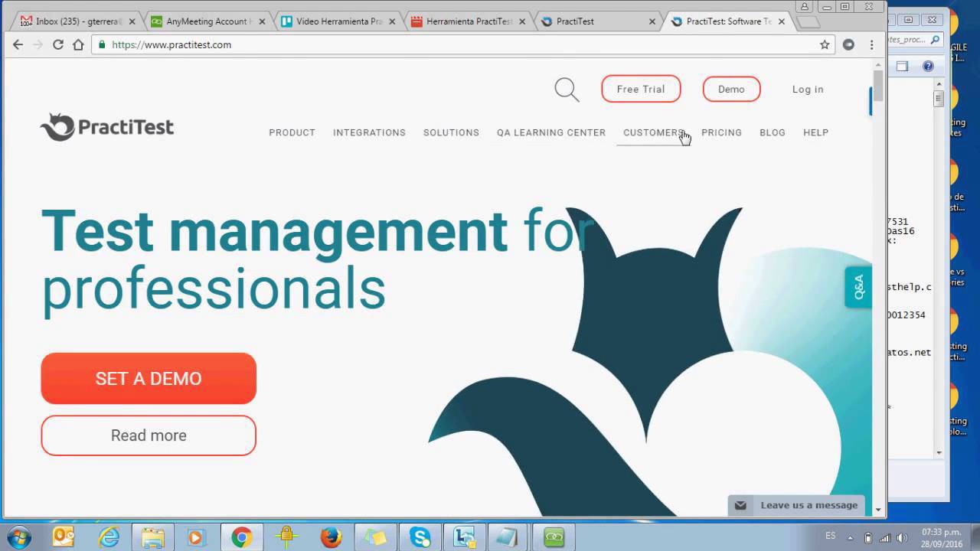Click the Chrome home button

[78, 44]
